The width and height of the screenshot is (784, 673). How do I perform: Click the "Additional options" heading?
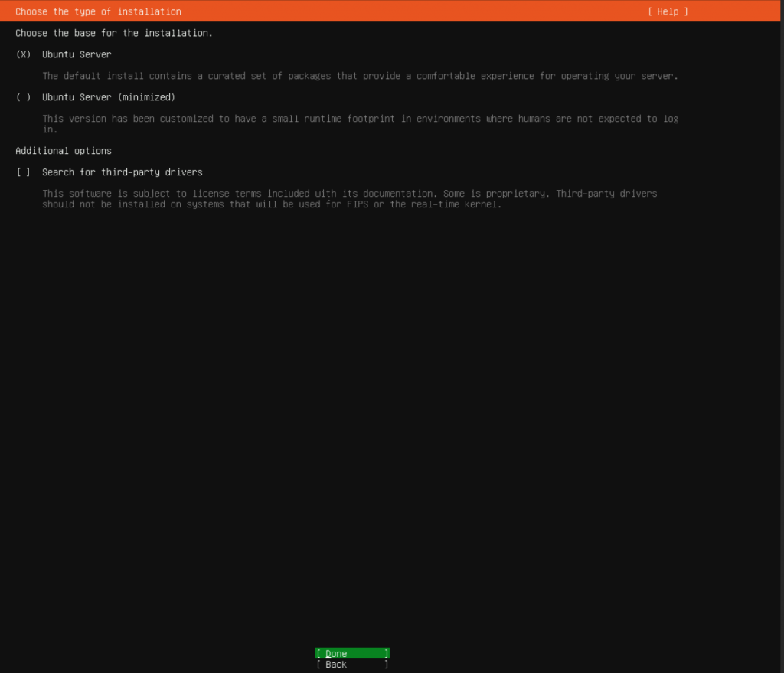(64, 151)
